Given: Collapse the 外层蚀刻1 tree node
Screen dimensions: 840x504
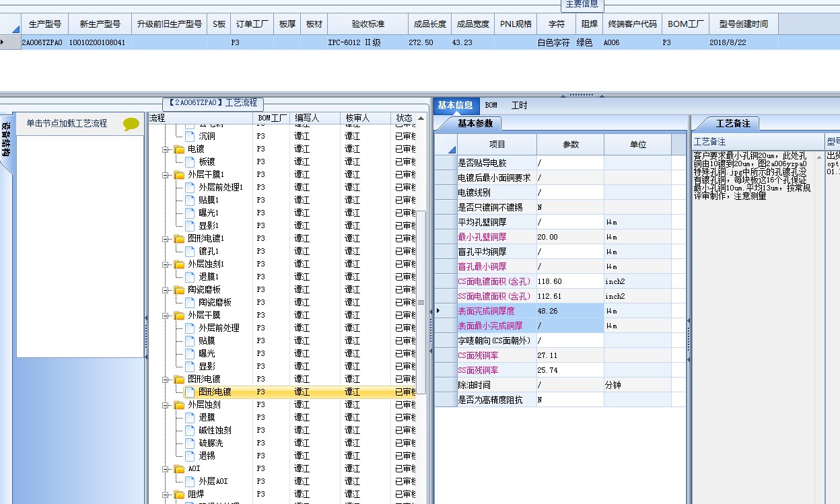Looking at the screenshot, I should (166, 264).
